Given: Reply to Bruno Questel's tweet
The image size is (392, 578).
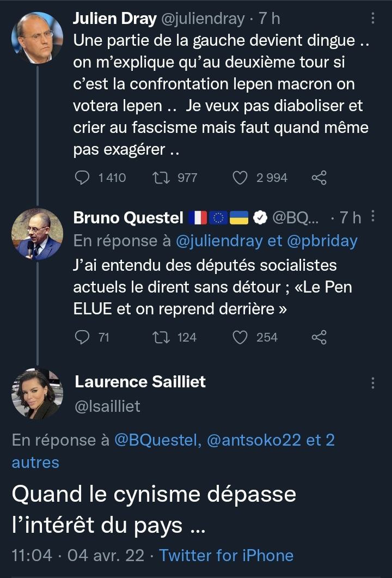Looking at the screenshot, I should [82, 338].
